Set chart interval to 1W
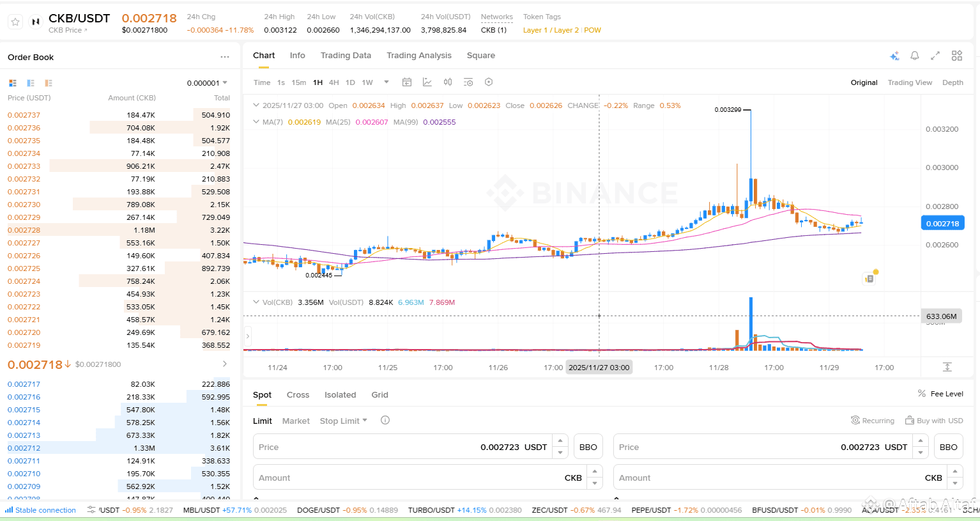Viewport: 980px width, 521px height. pyautogui.click(x=367, y=82)
